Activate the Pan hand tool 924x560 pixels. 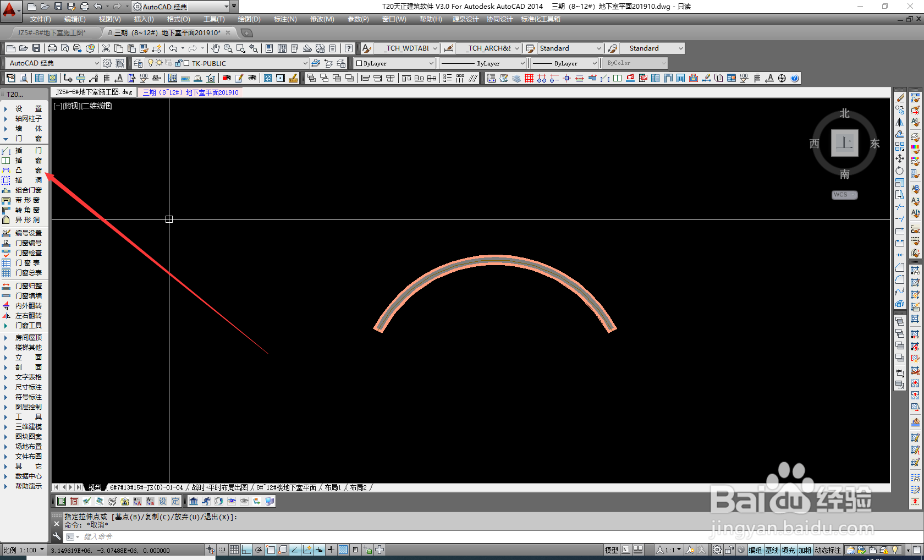pos(216,48)
